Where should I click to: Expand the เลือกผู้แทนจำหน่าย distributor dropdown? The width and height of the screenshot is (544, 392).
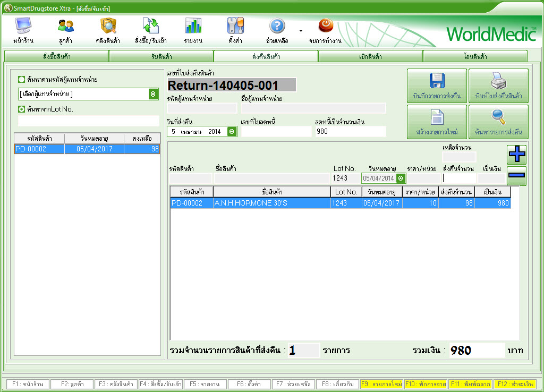point(154,94)
